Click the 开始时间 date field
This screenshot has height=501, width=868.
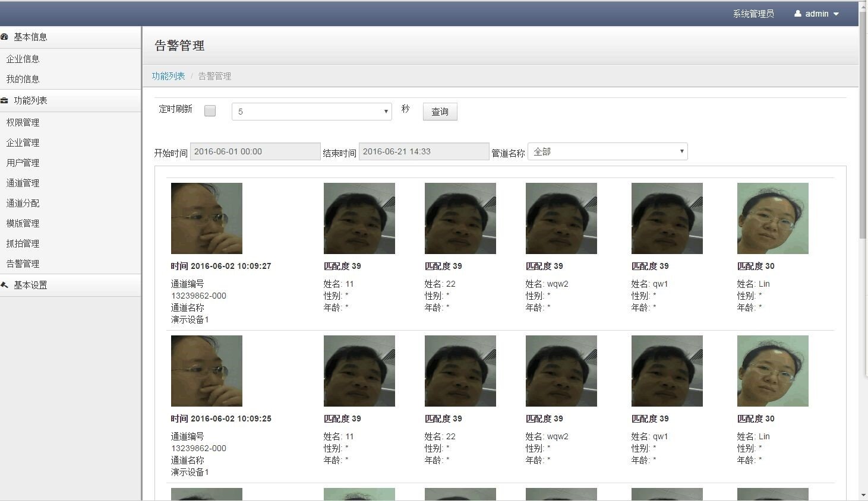click(255, 151)
